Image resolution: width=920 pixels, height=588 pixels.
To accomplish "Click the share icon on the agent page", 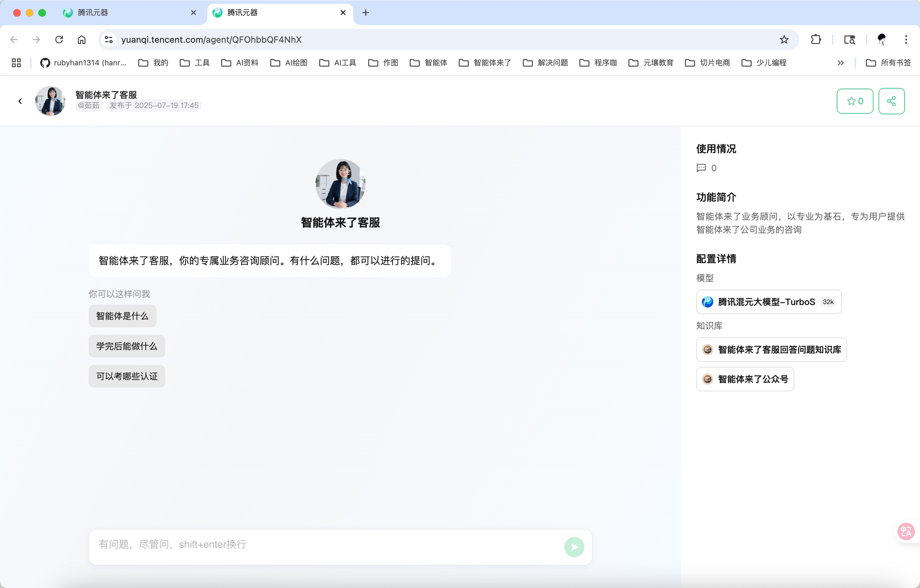I will (892, 101).
